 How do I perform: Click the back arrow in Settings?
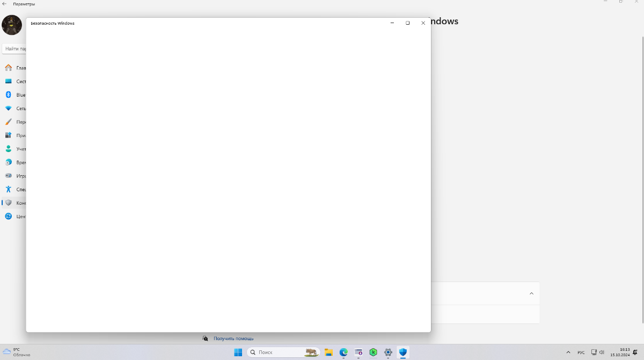pyautogui.click(x=5, y=4)
